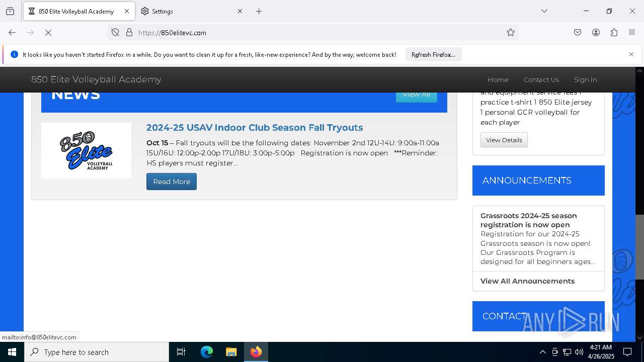Screen dimensions: 644x362
Task: Click the ANNOUNCEMENTS section header
Action: tap(538, 180)
